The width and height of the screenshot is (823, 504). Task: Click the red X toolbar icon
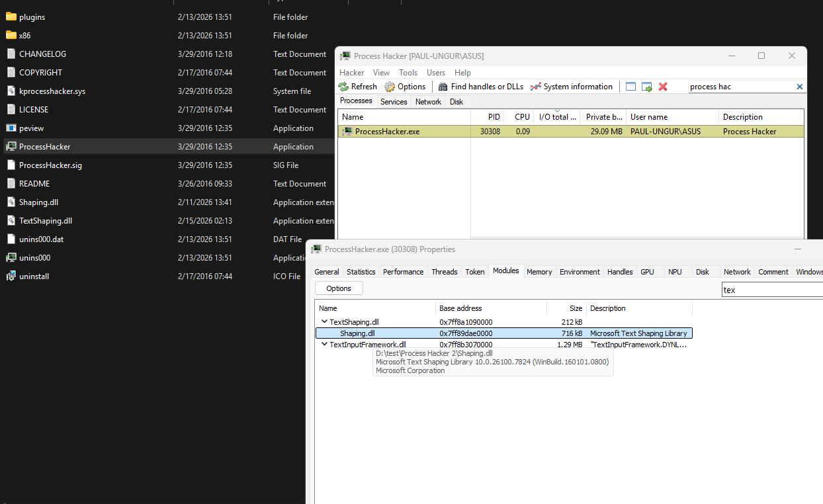click(x=663, y=87)
